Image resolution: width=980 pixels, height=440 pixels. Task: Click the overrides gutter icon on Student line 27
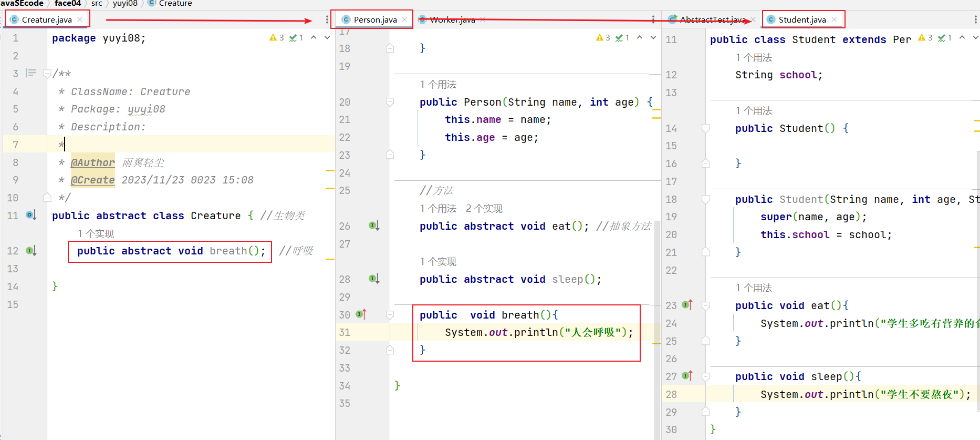tap(687, 376)
